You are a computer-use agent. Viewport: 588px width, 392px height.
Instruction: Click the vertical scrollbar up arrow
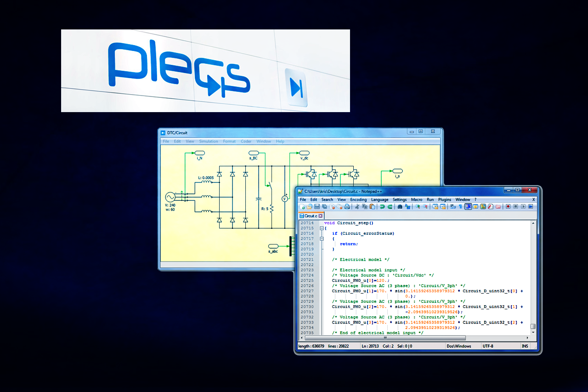(x=533, y=223)
